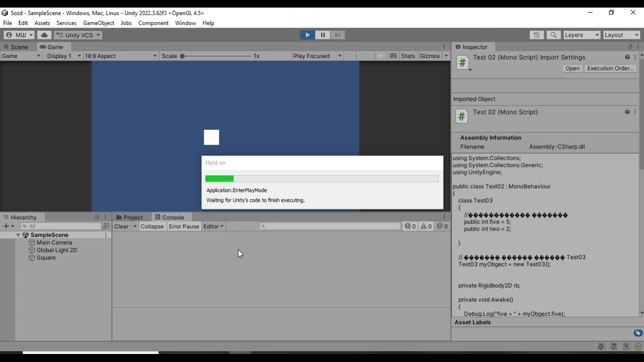This screenshot has width=644, height=362.
Task: Toggle Mute Audio speaker icon
Action: [x=381, y=56]
